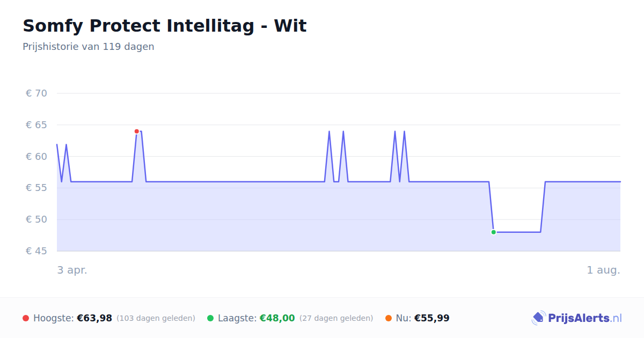
Task: Click the green dot next to Laagste
Action: tap(210, 318)
